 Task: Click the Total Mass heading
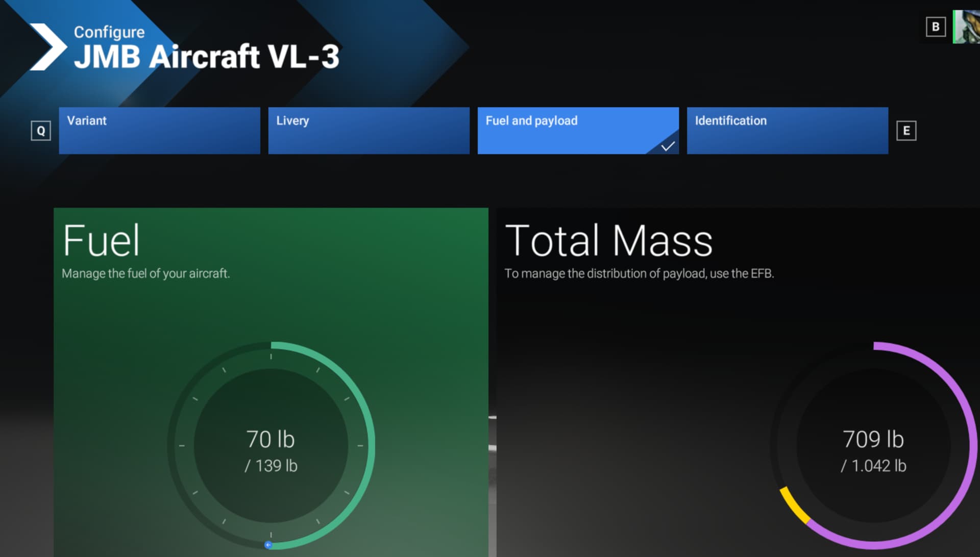point(609,241)
